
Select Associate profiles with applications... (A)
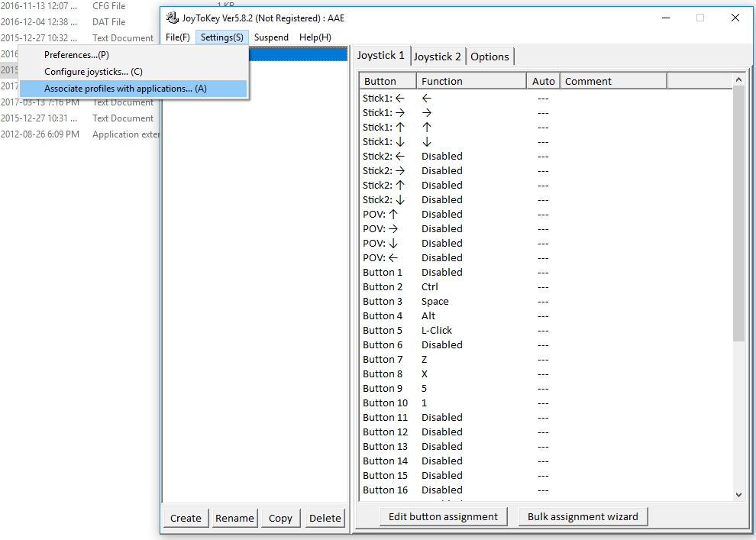(134, 89)
